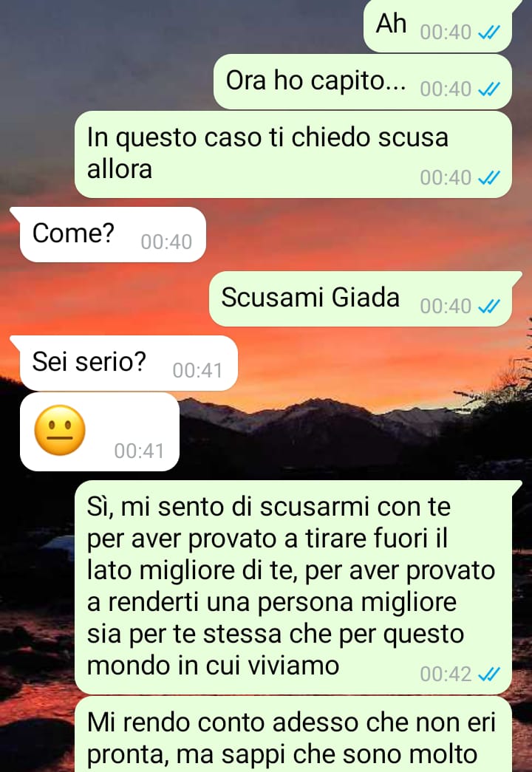Tap read checkmarks on 'Scusami Giada' message
The width and height of the screenshot is (532, 772).
(x=489, y=307)
